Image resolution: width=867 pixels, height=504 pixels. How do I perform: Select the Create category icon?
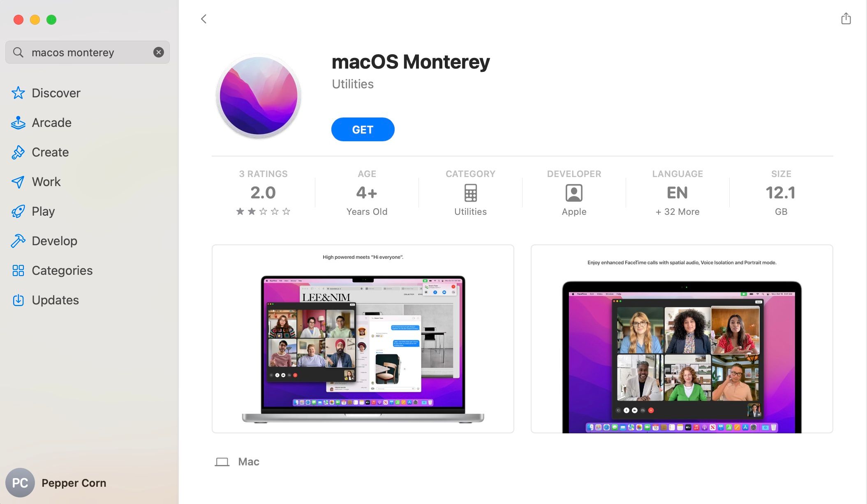(x=18, y=152)
